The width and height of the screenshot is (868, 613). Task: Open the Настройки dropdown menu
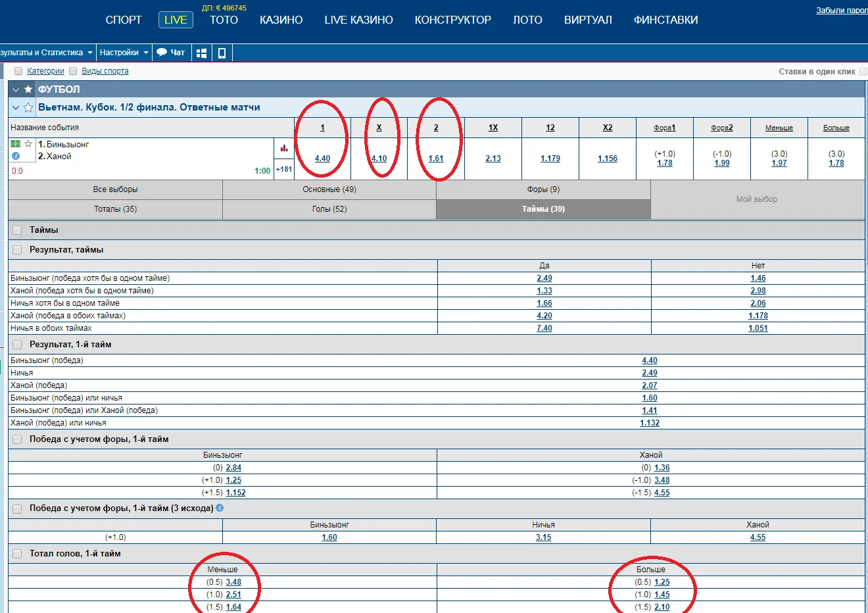[x=124, y=53]
